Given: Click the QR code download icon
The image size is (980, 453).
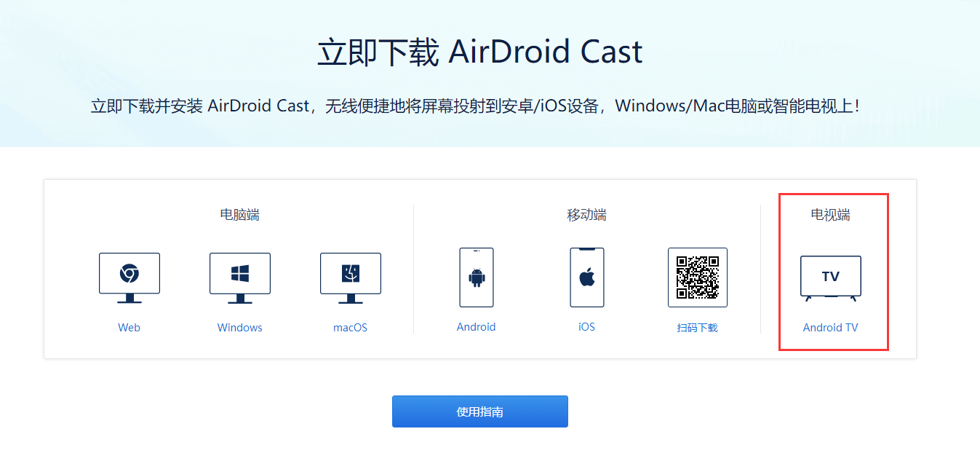Looking at the screenshot, I should pos(698,277).
